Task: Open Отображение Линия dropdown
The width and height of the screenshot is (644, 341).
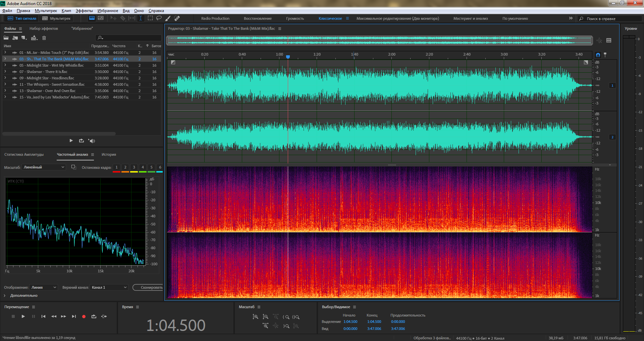Action: (x=44, y=287)
